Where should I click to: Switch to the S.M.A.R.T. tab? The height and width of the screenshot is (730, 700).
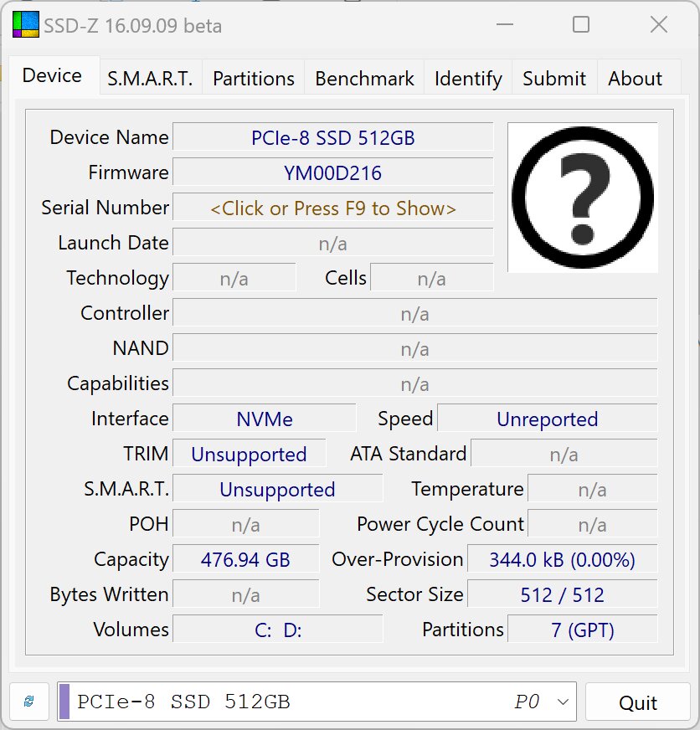click(x=150, y=78)
